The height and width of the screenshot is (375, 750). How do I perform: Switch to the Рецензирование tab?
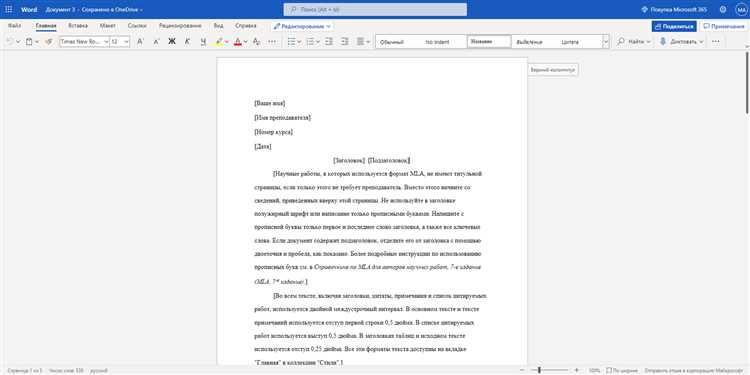(x=180, y=26)
